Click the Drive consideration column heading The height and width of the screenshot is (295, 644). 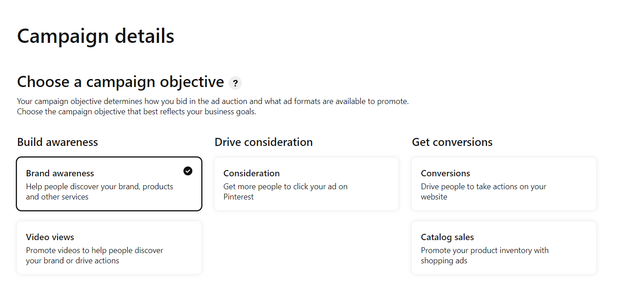coord(263,142)
